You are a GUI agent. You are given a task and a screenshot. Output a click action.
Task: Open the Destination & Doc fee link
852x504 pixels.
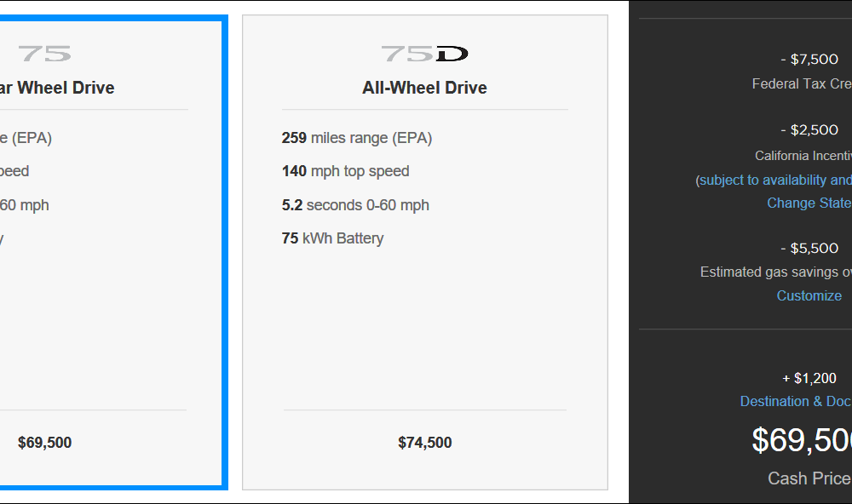point(796,401)
